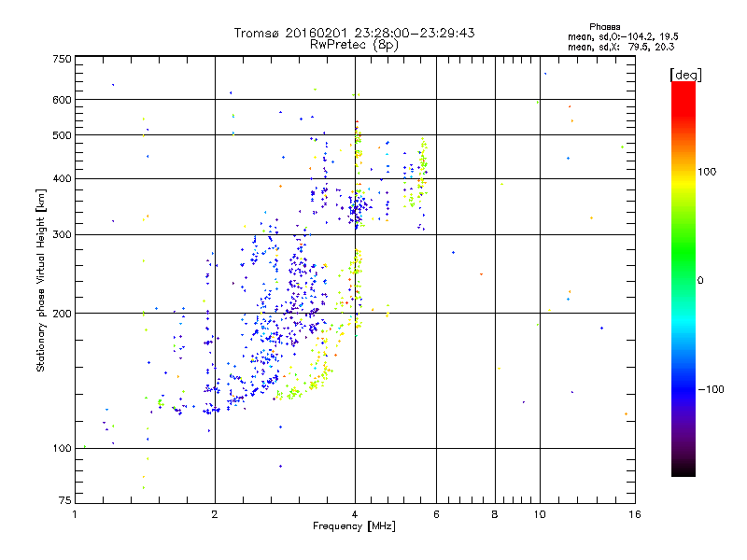Viewport: 747px width, 560px height.
Task: Click the x-axis label '4'
Action: coord(355,514)
